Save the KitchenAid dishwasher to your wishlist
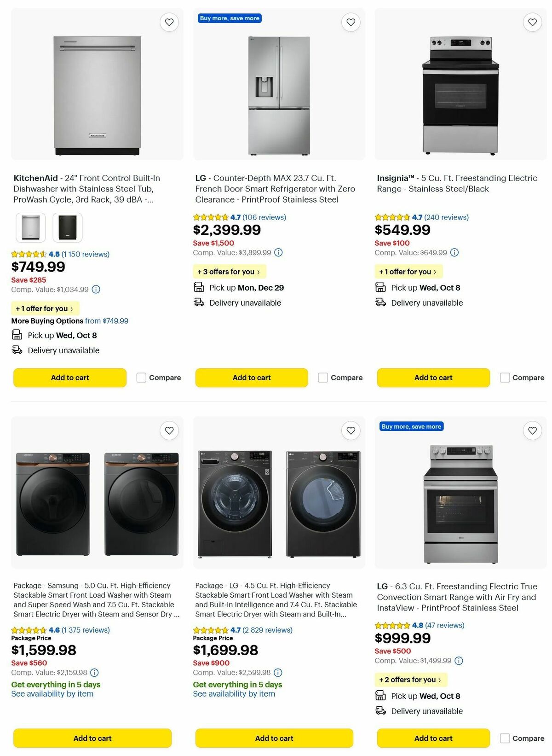 (x=169, y=22)
